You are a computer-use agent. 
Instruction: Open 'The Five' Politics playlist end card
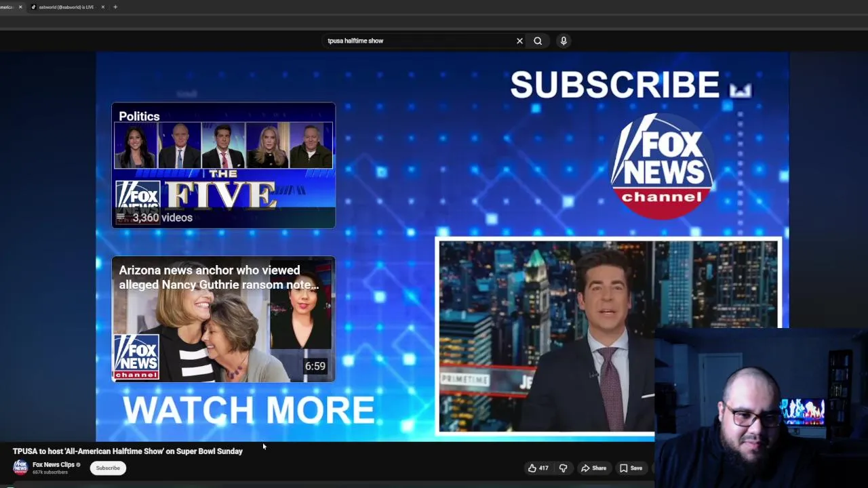[x=223, y=165]
